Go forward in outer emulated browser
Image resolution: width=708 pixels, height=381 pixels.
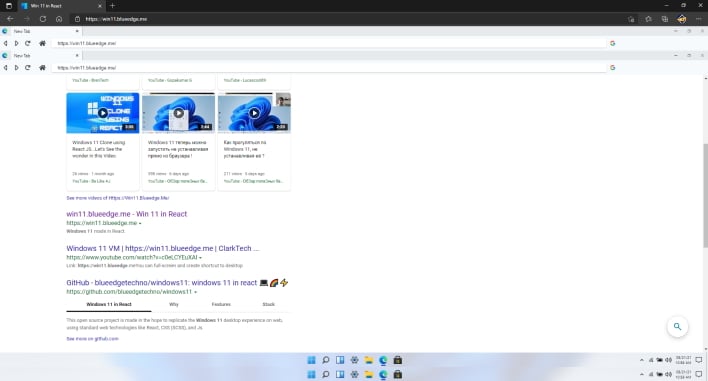[x=17, y=43]
